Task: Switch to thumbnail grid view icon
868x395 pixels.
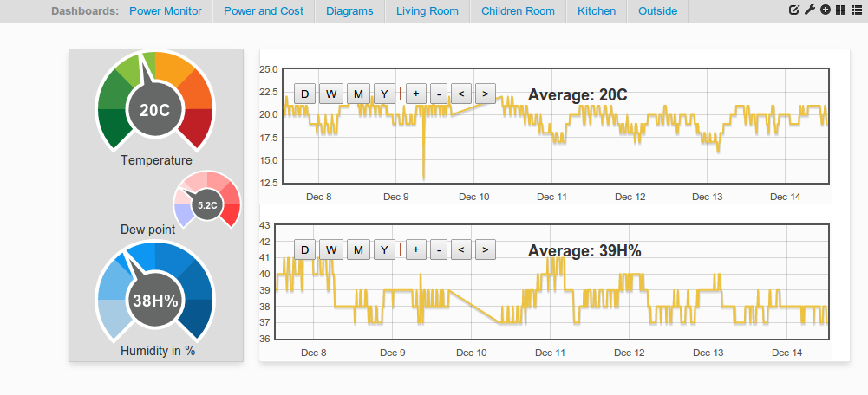Action: point(840,10)
